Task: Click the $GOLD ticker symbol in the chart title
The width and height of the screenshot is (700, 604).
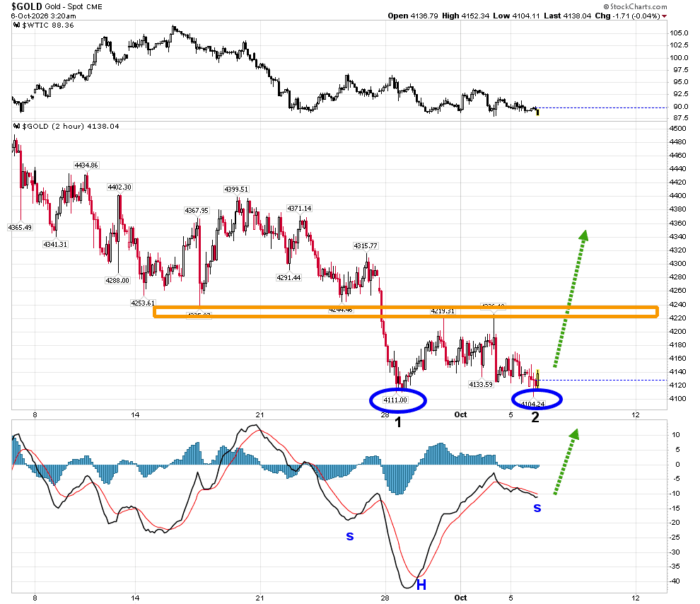Action: pyautogui.click(x=27, y=6)
